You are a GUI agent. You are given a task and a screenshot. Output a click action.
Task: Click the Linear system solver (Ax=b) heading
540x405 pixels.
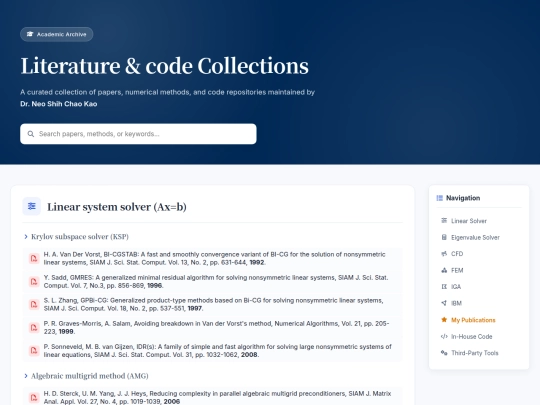point(117,207)
